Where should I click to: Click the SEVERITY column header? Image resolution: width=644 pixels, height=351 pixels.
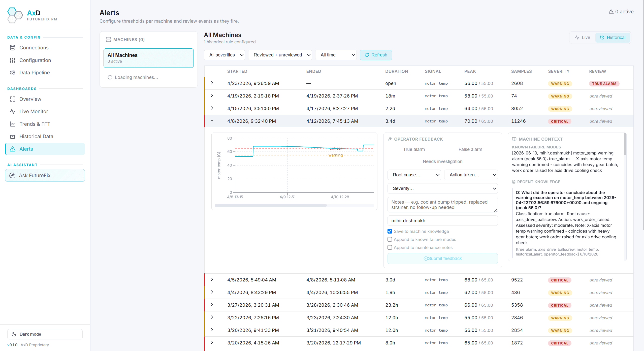point(559,71)
